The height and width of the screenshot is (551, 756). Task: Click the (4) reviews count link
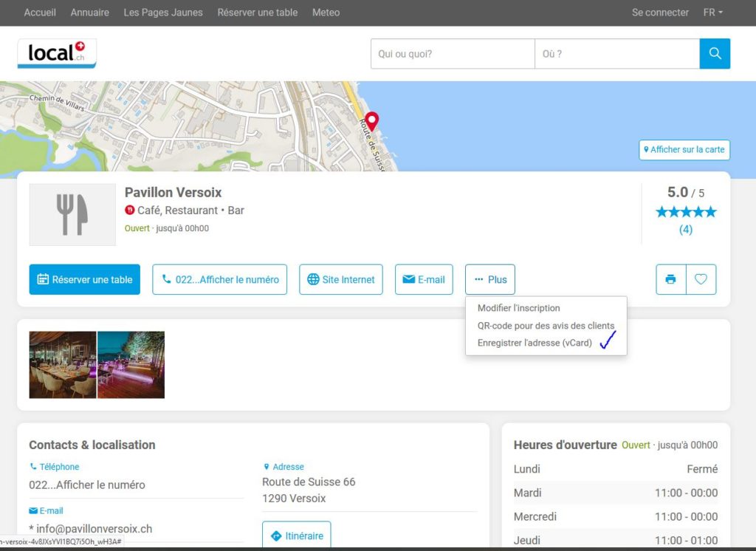[686, 230]
